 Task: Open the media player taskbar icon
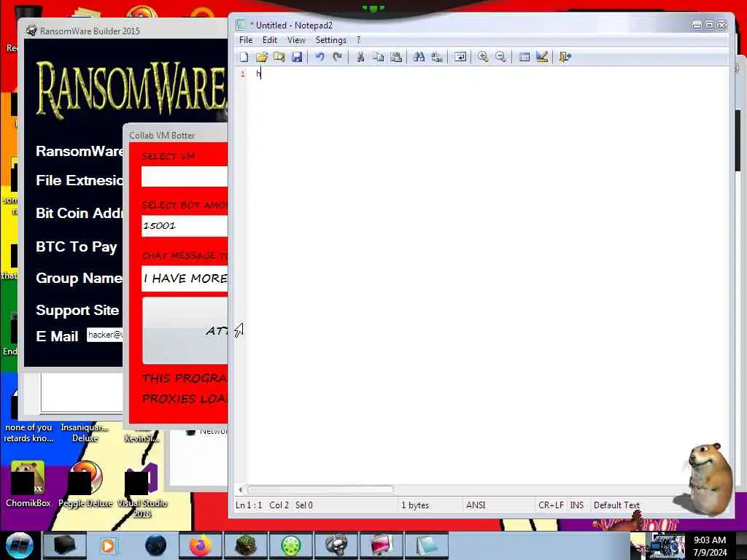click(x=108, y=545)
